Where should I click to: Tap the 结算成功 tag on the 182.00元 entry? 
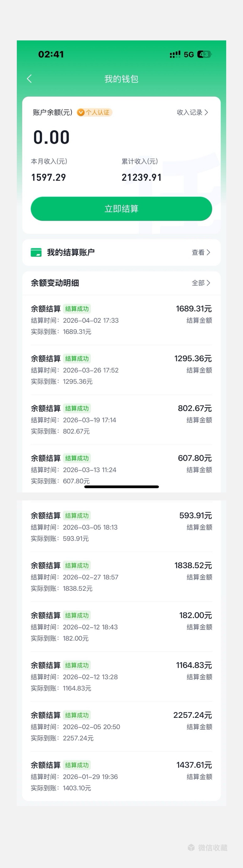(77, 615)
